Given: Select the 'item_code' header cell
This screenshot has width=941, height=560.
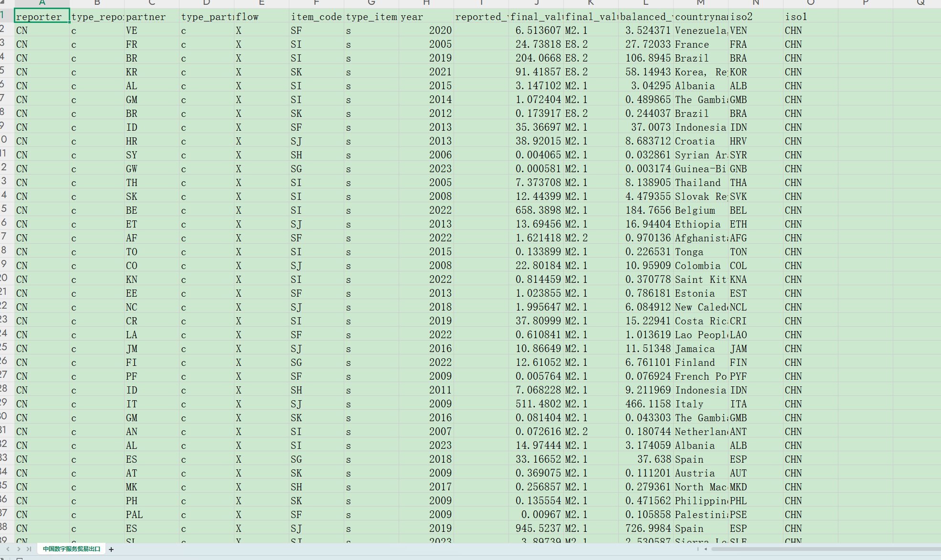Looking at the screenshot, I should 316,17.
